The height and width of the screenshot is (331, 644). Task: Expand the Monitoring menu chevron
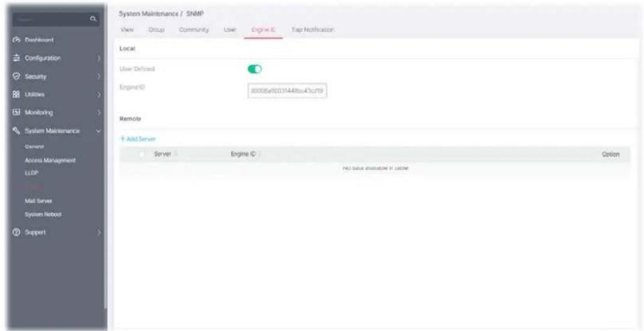98,113
